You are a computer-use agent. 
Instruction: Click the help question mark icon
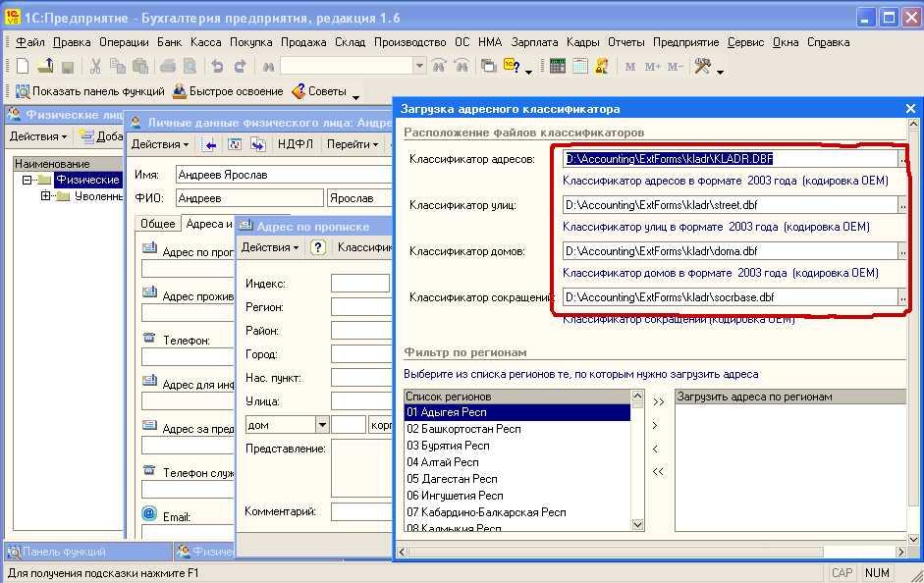318,247
